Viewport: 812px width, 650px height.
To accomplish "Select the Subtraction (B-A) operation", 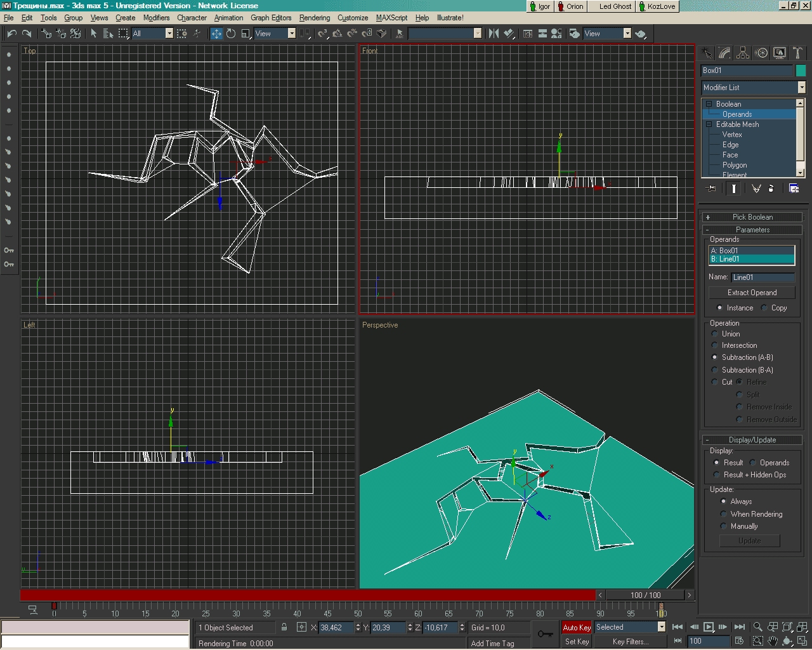I will [715, 370].
